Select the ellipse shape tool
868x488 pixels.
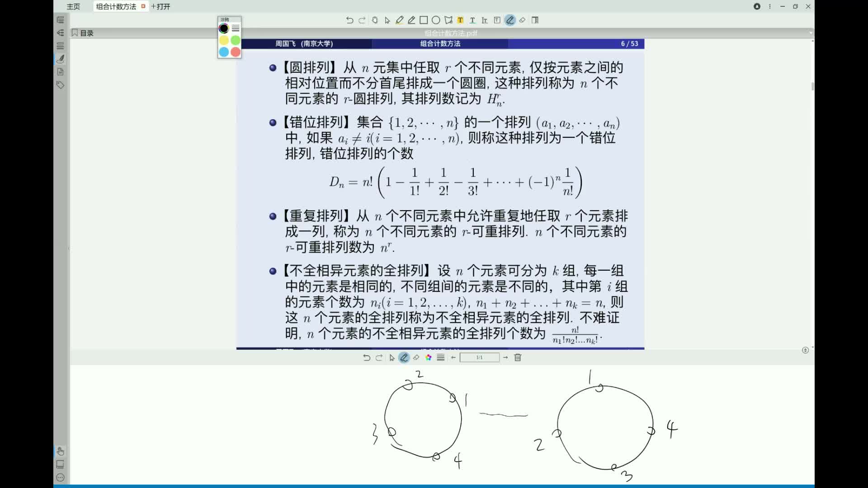click(436, 20)
